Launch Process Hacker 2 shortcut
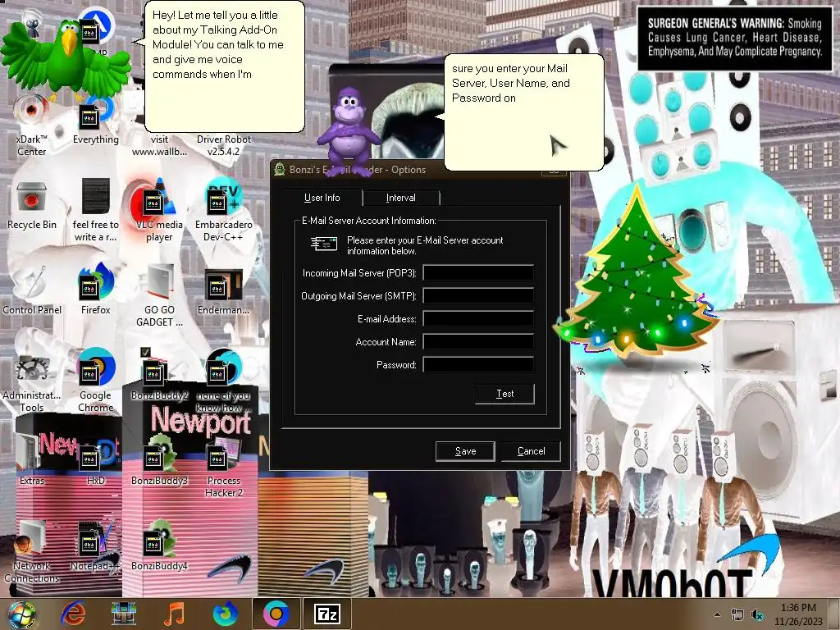This screenshot has height=630, width=840. click(x=223, y=467)
